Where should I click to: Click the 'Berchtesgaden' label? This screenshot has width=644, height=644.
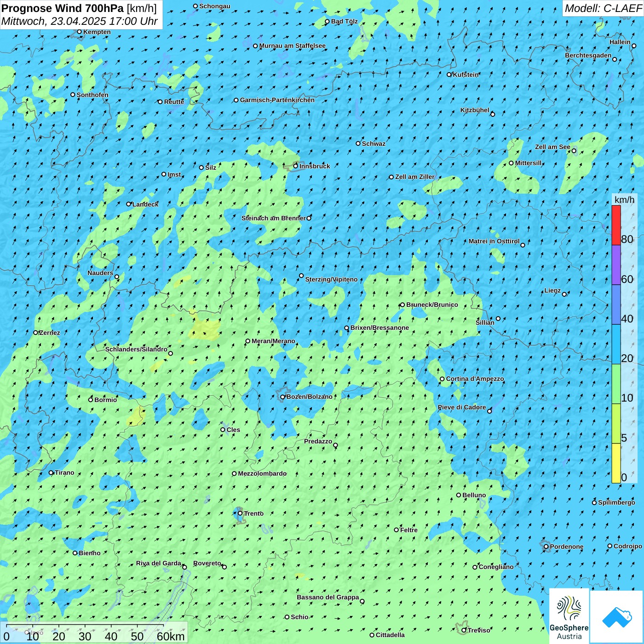[x=588, y=55]
